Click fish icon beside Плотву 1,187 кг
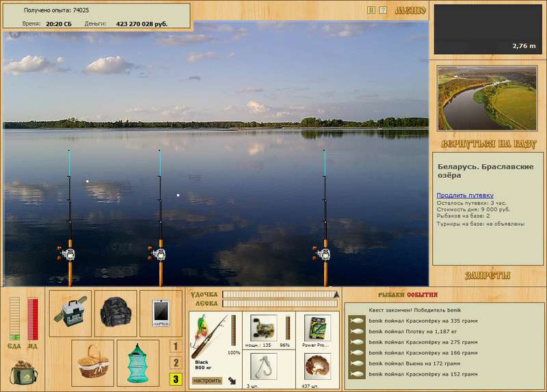Viewport: 547px width, 392px height. [x=356, y=332]
